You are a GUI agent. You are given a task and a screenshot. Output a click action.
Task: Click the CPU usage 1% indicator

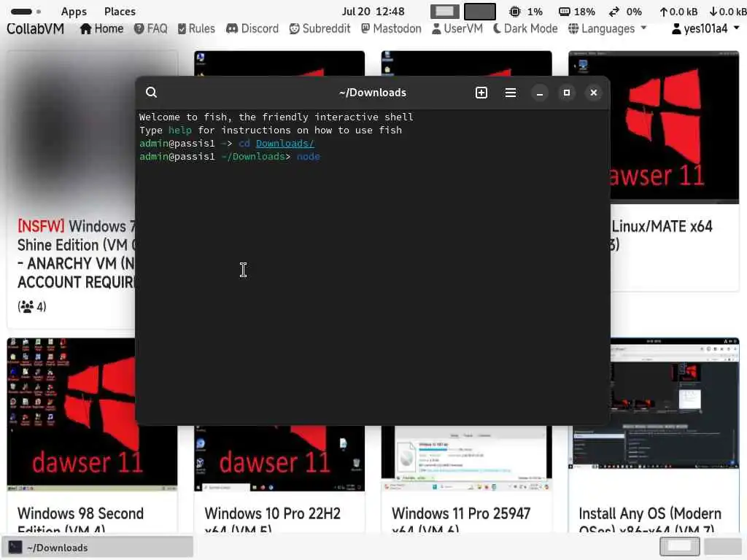pos(526,12)
